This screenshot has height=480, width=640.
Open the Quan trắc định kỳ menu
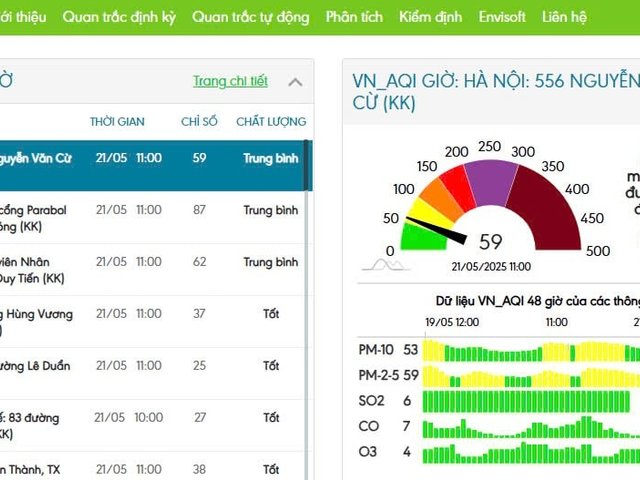[x=120, y=17]
